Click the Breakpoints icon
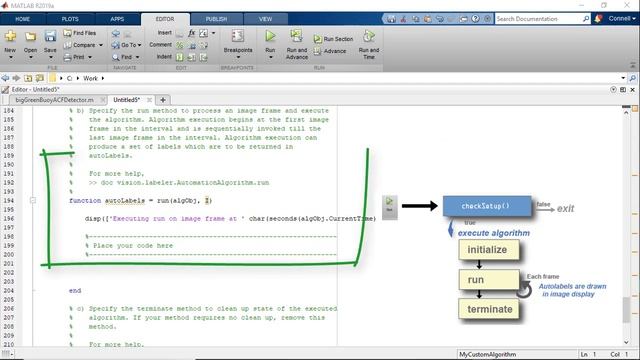 (238, 36)
